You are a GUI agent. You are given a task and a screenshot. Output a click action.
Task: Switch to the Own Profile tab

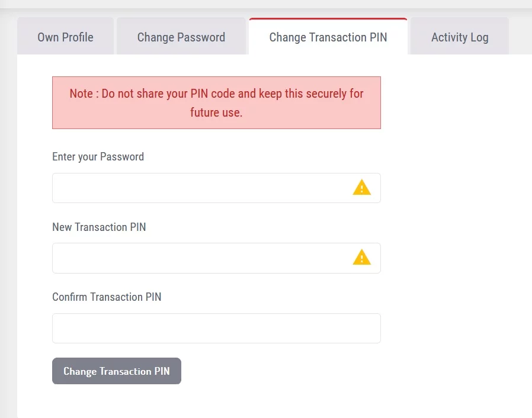pos(65,37)
